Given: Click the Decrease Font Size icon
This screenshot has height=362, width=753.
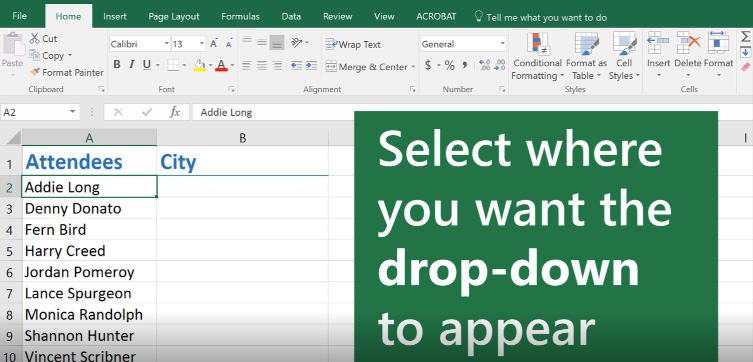Looking at the screenshot, I should pos(229,44).
